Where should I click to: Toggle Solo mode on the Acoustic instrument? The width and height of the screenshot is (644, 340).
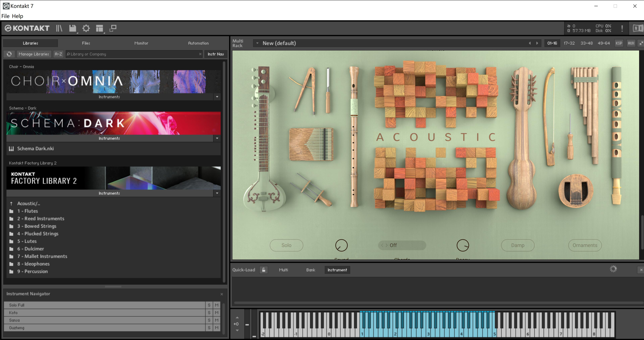[286, 245]
